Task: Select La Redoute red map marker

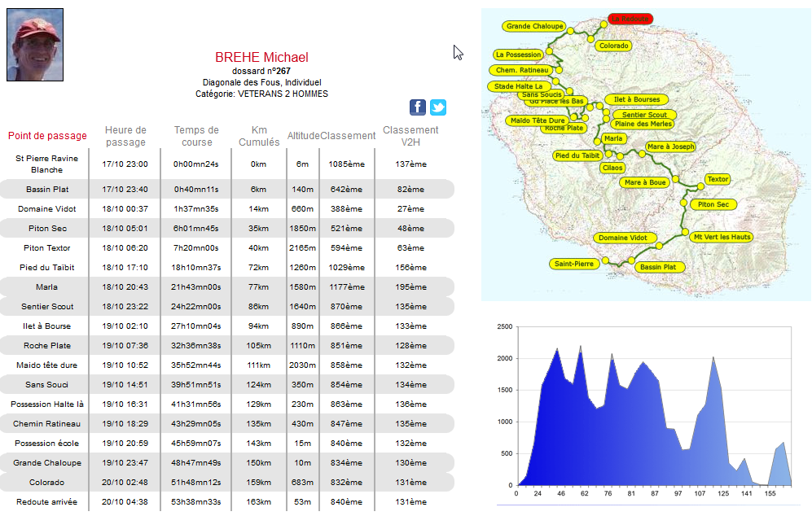Action: 630,19
